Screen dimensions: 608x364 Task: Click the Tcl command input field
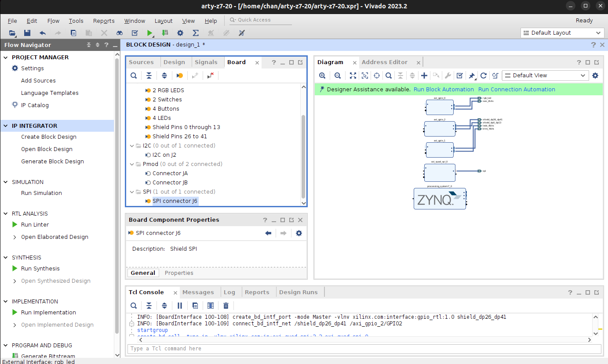point(364,349)
